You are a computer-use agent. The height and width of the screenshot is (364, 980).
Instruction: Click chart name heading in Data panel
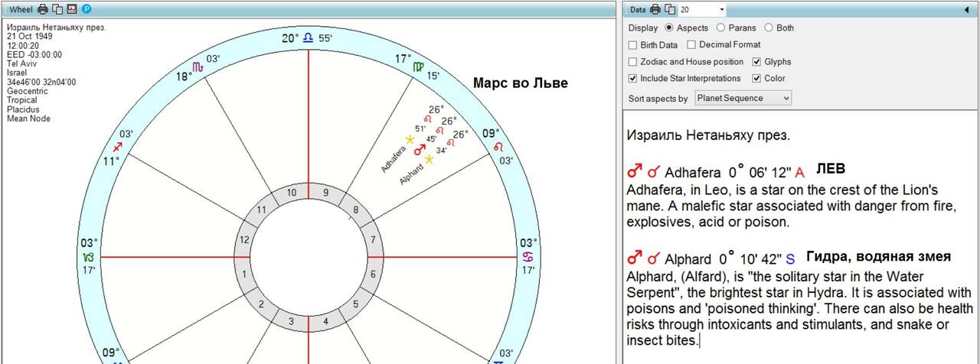coord(708,136)
